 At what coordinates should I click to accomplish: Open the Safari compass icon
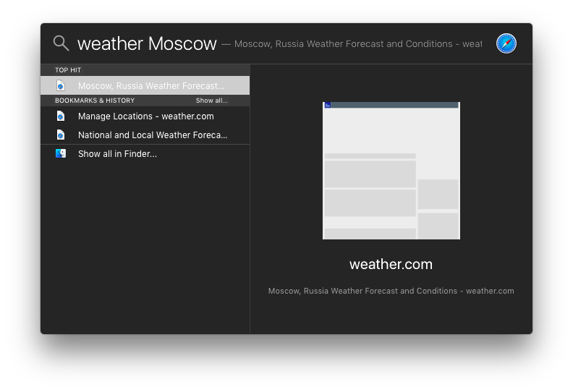(x=506, y=43)
